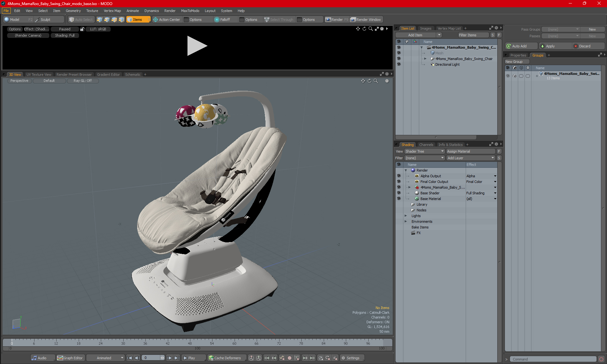Image resolution: width=607 pixels, height=364 pixels.
Task: Go to first frame
Action: pos(129,358)
